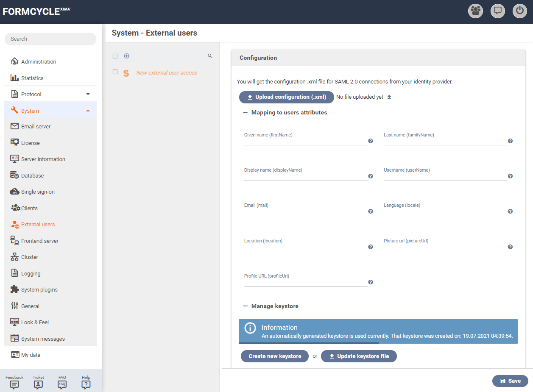Collapse the Manage keystore section

click(x=245, y=306)
